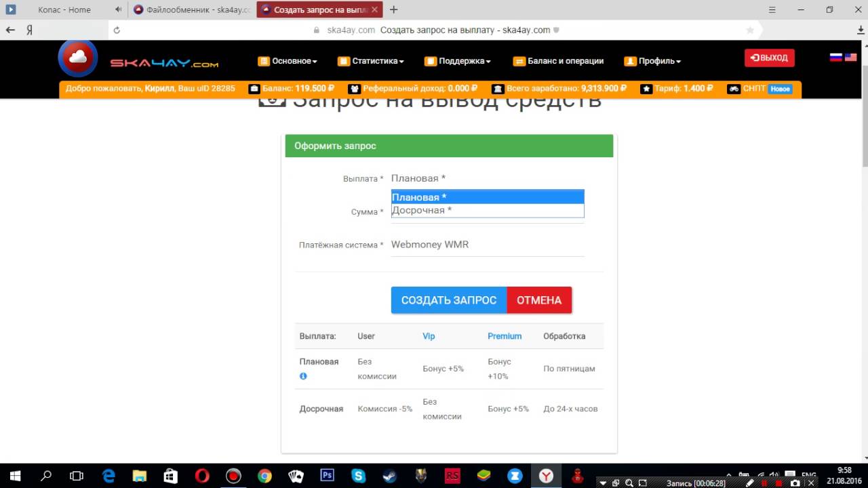The width and height of the screenshot is (868, 488).
Task: Open Windows Store from taskbar
Action: tap(171, 476)
